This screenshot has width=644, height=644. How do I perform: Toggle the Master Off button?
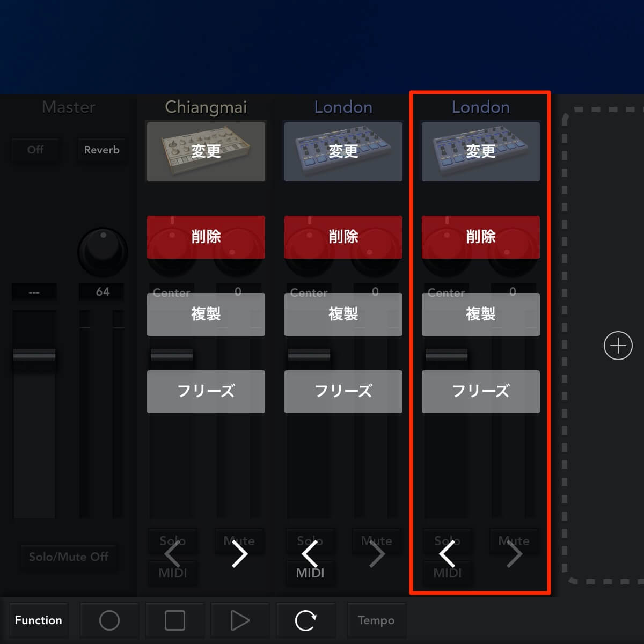(35, 150)
